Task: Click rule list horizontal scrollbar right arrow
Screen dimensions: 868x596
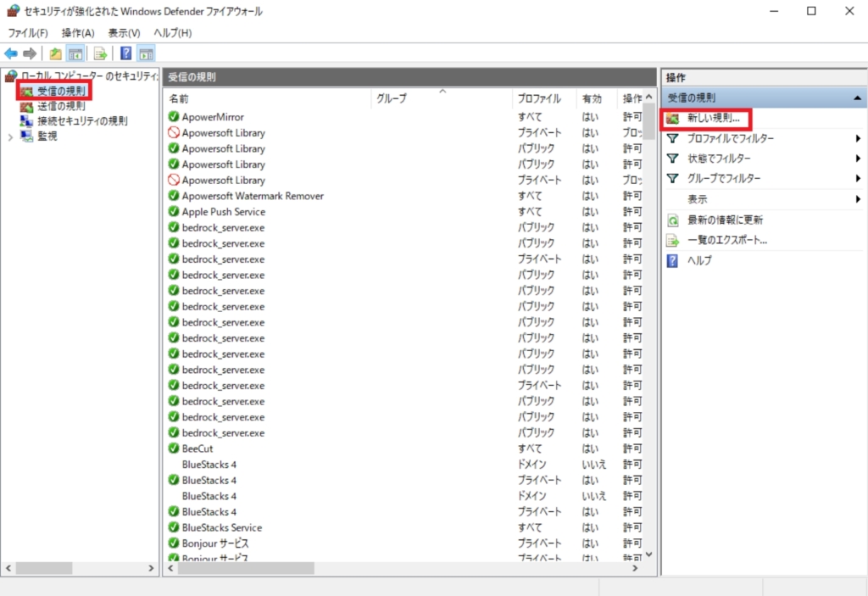Action: point(635,568)
